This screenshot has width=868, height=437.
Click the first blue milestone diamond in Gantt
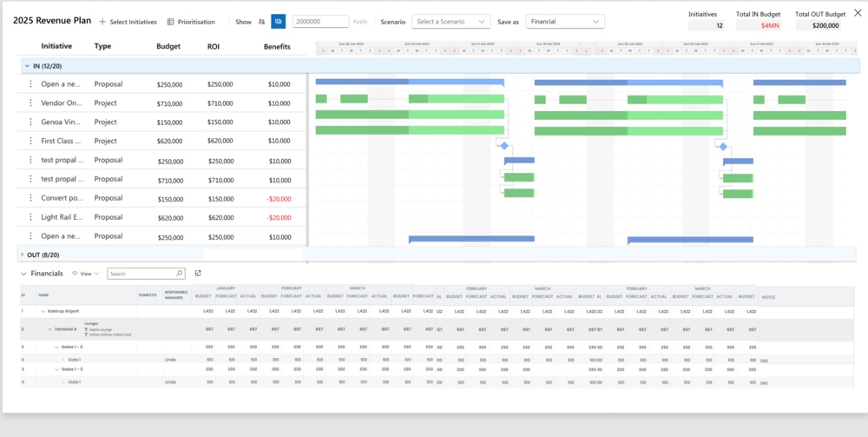[504, 146]
